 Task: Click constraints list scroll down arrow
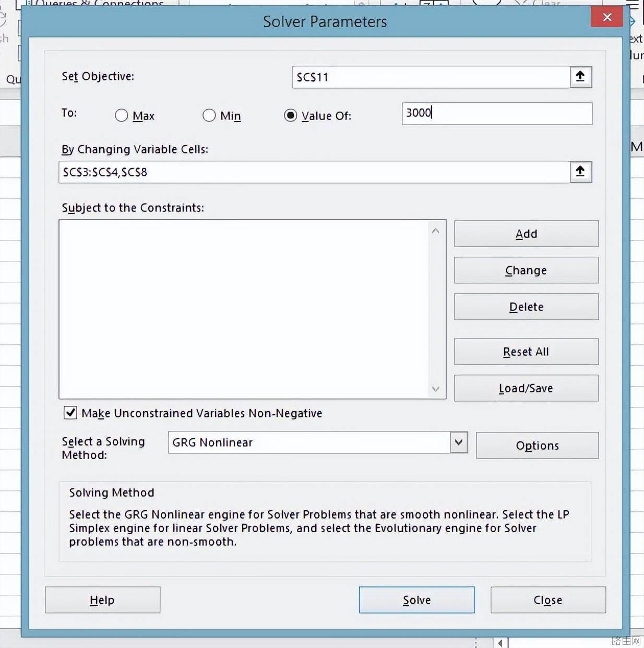436,389
